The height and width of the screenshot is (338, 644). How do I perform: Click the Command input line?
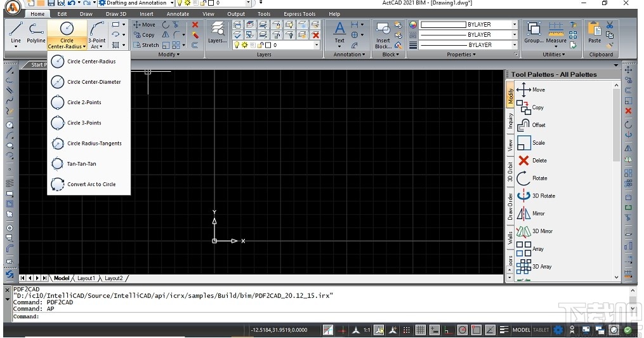click(320, 316)
